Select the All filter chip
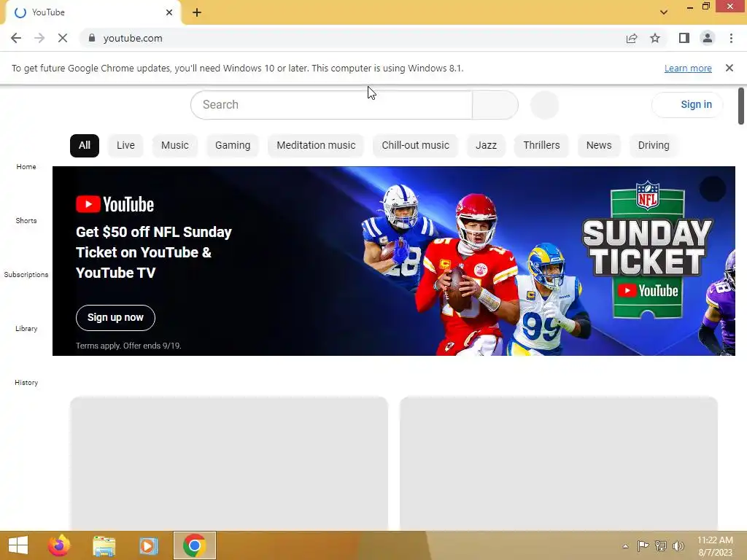The image size is (747, 560). pos(85,146)
